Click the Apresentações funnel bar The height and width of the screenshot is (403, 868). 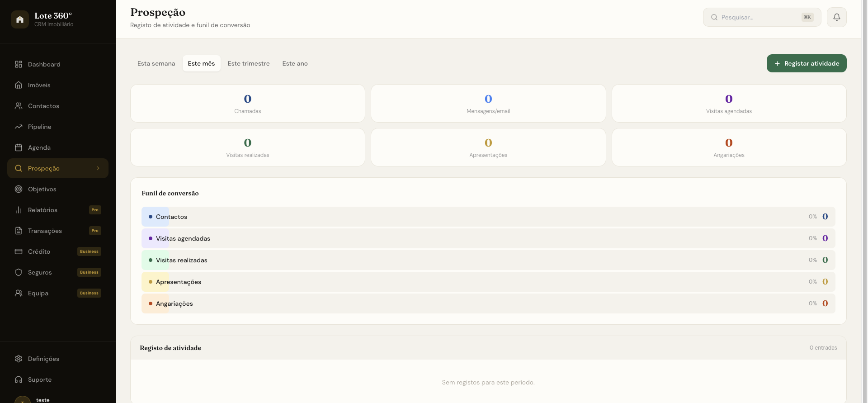pyautogui.click(x=488, y=282)
